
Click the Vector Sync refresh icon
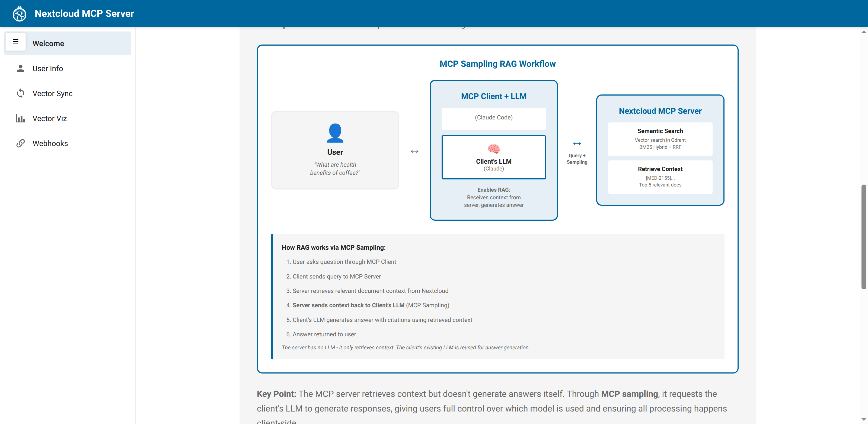pyautogui.click(x=21, y=93)
